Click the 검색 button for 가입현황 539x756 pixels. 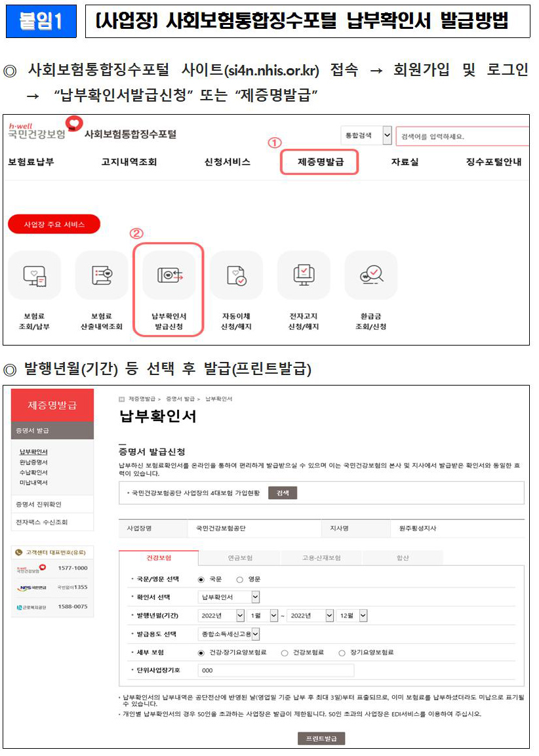tap(283, 492)
